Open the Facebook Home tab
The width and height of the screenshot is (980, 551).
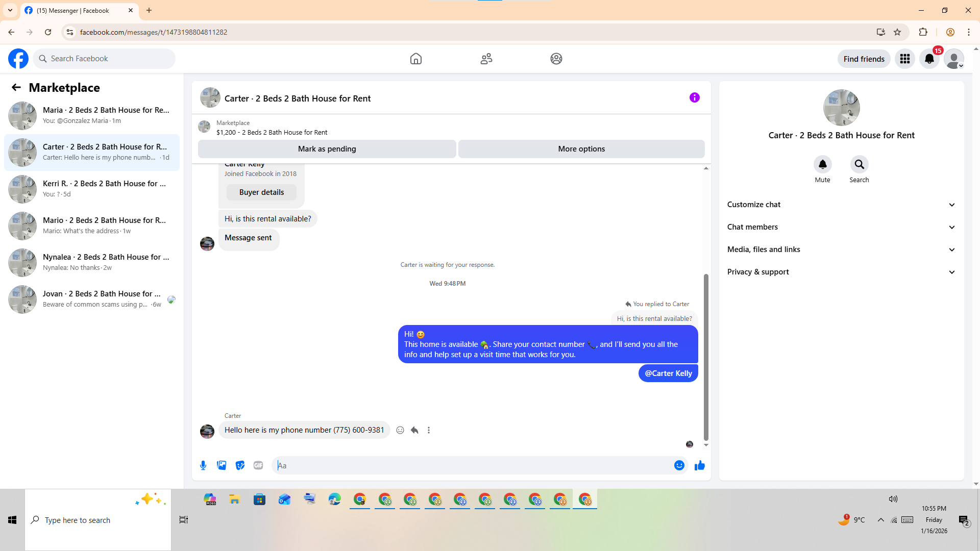[x=415, y=59]
